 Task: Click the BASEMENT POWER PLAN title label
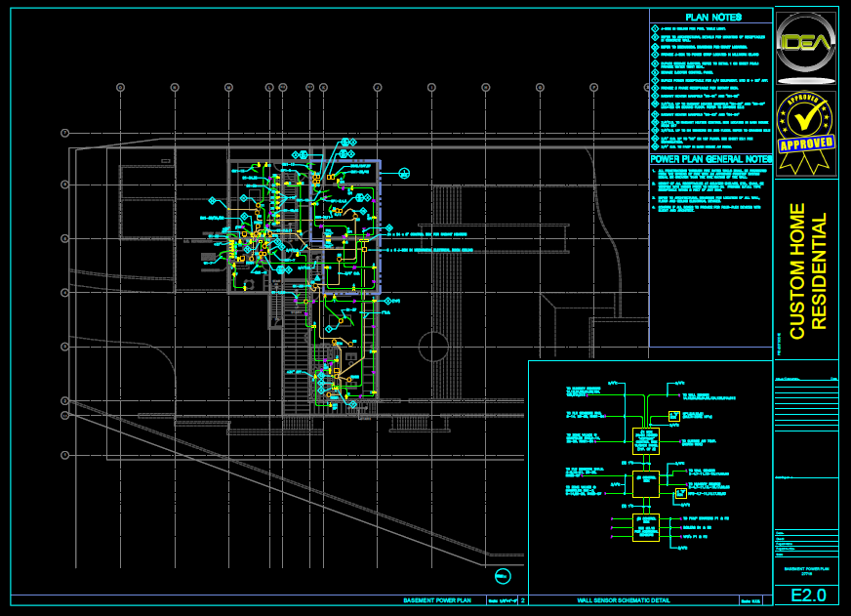437,601
